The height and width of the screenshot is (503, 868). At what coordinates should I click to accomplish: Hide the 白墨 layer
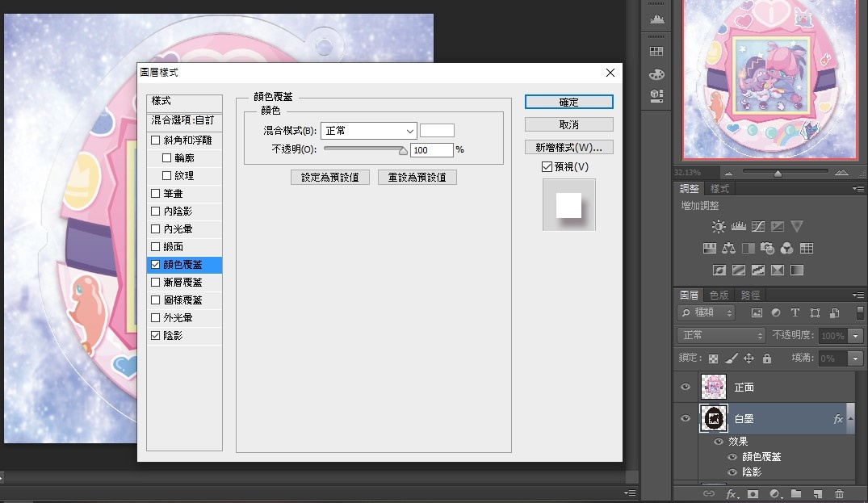pos(686,418)
